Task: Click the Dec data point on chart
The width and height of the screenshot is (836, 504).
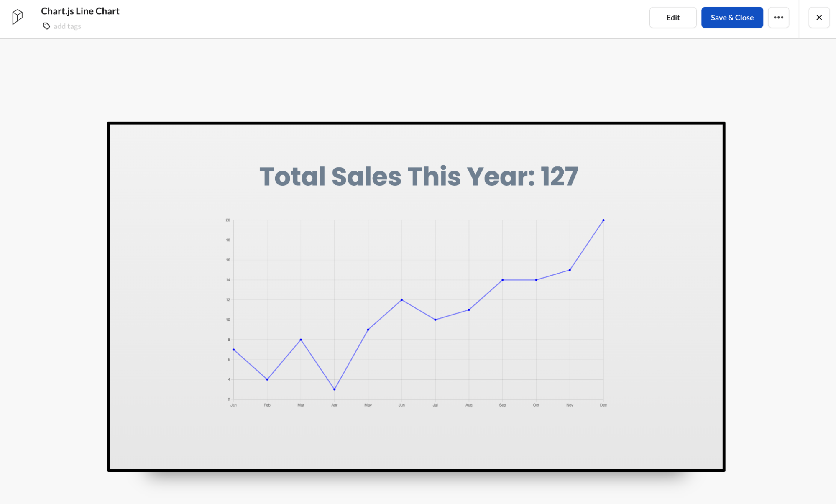Action: click(x=603, y=220)
